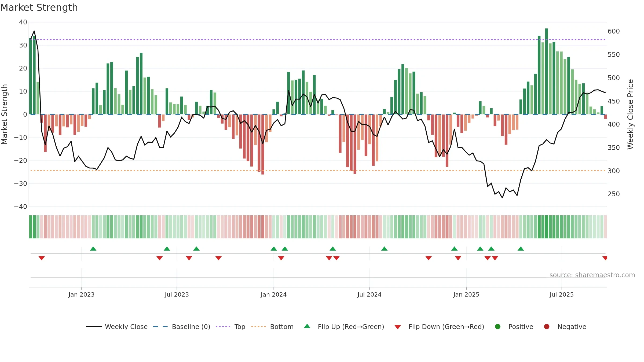Click the Jan 2024 axis label
Viewport: 644px width, 362px height.
click(274, 295)
